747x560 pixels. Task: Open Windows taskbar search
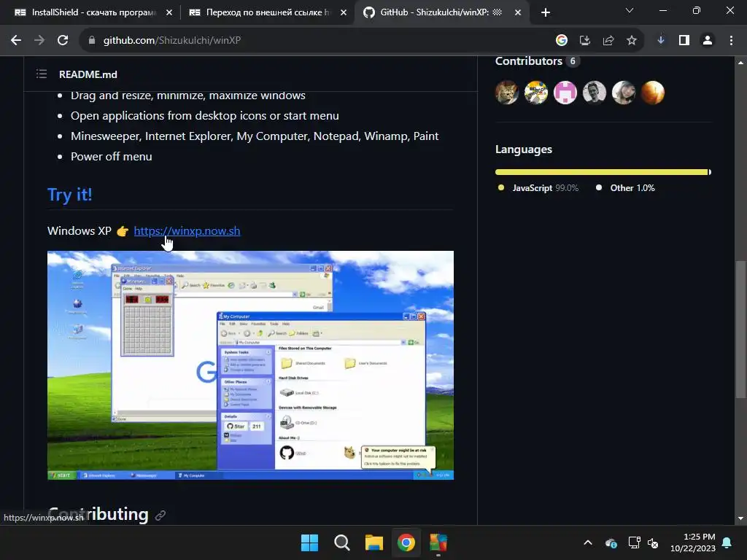(342, 542)
